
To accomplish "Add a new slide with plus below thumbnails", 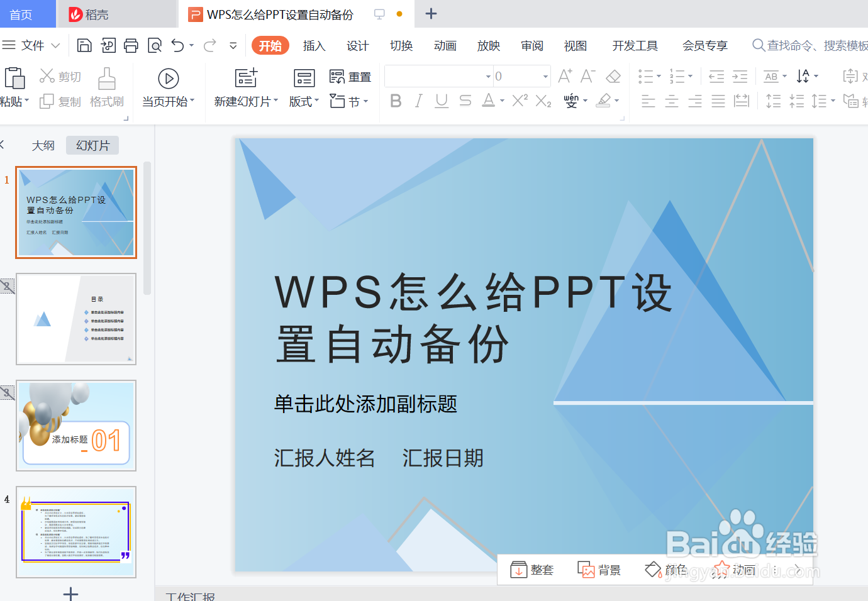I will click(71, 593).
